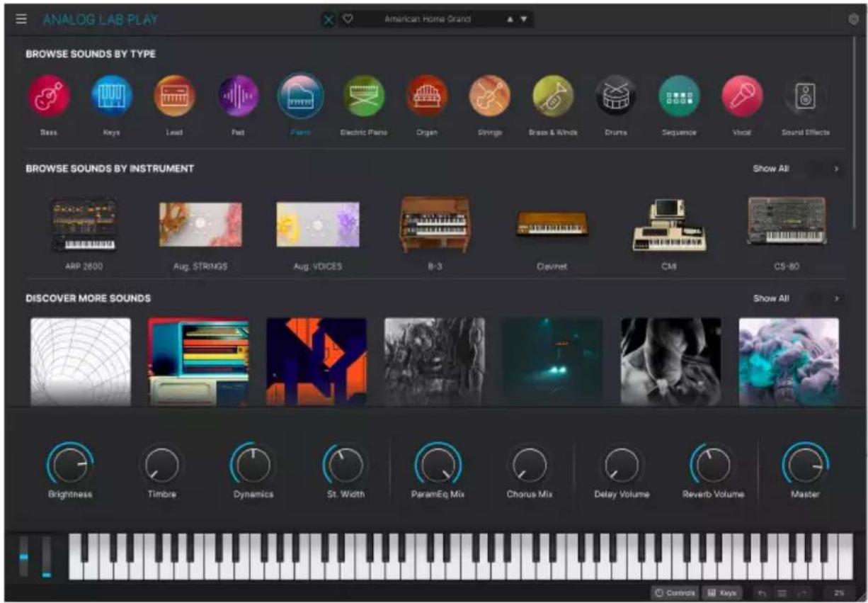
Task: Browse Sound Effects type icon
Action: tap(806, 96)
